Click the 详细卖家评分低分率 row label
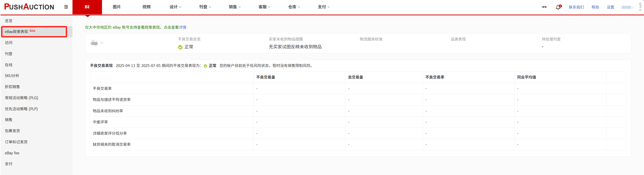The height and width of the screenshot is (175, 644). (x=110, y=133)
